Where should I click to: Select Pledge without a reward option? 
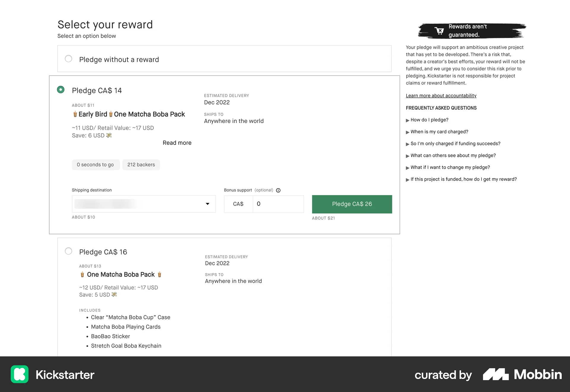coord(69,59)
